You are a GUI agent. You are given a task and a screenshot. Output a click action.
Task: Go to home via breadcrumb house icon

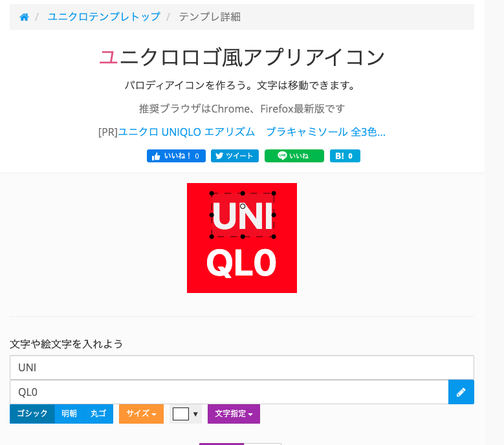coord(24,17)
